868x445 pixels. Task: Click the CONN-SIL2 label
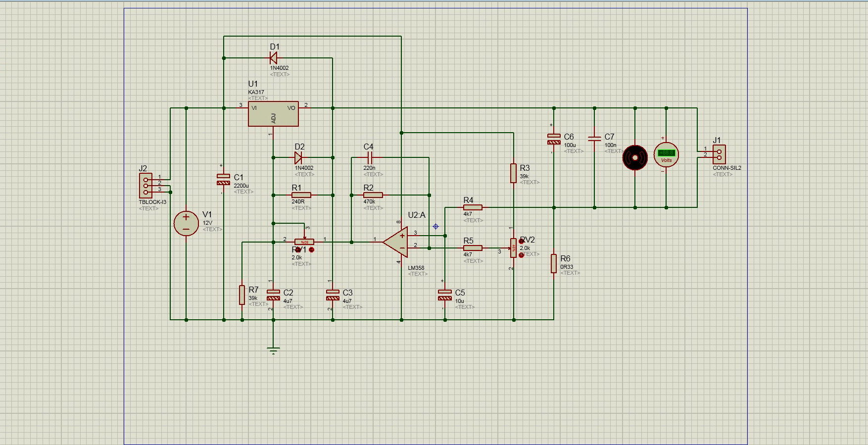click(727, 168)
